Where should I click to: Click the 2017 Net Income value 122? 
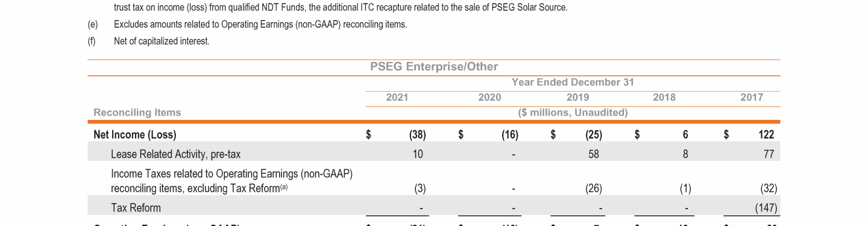coord(766,135)
